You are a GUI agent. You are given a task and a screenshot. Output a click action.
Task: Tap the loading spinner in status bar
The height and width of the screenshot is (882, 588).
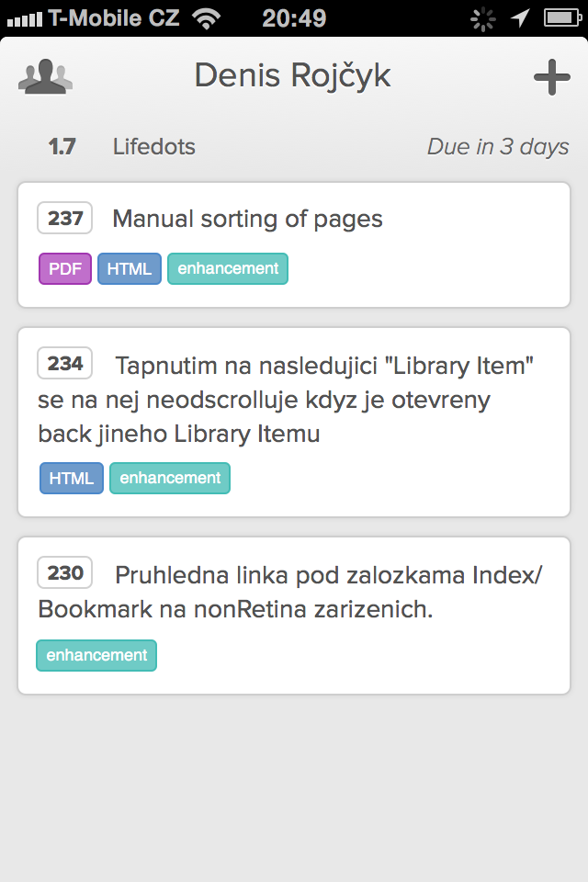[x=482, y=19]
